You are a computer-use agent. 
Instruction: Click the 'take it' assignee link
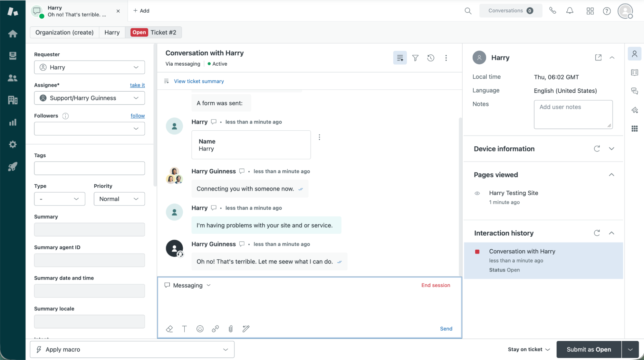point(137,85)
